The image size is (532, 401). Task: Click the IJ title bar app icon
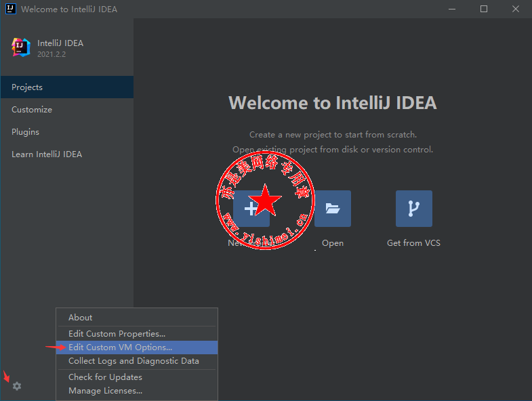pyautogui.click(x=11, y=9)
